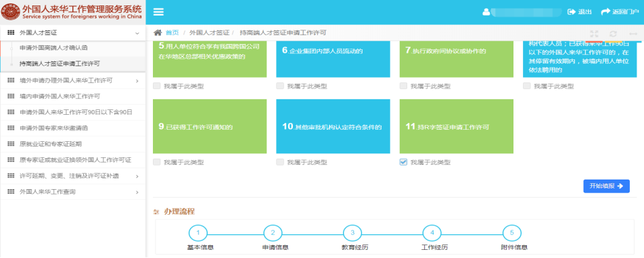This screenshot has width=644, height=258.
Task: Expand 许可延期、变更、注销及许可证补遗 chevron
Action: [x=137, y=176]
